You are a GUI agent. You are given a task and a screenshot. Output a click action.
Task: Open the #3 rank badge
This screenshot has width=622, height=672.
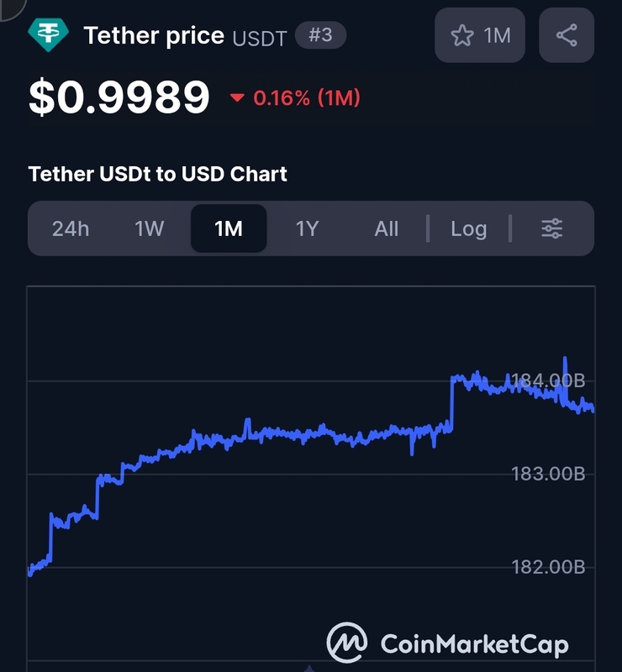(320, 35)
